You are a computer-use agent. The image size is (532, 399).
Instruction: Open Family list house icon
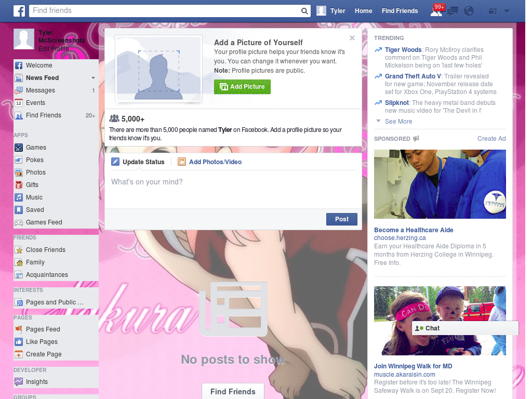19,262
